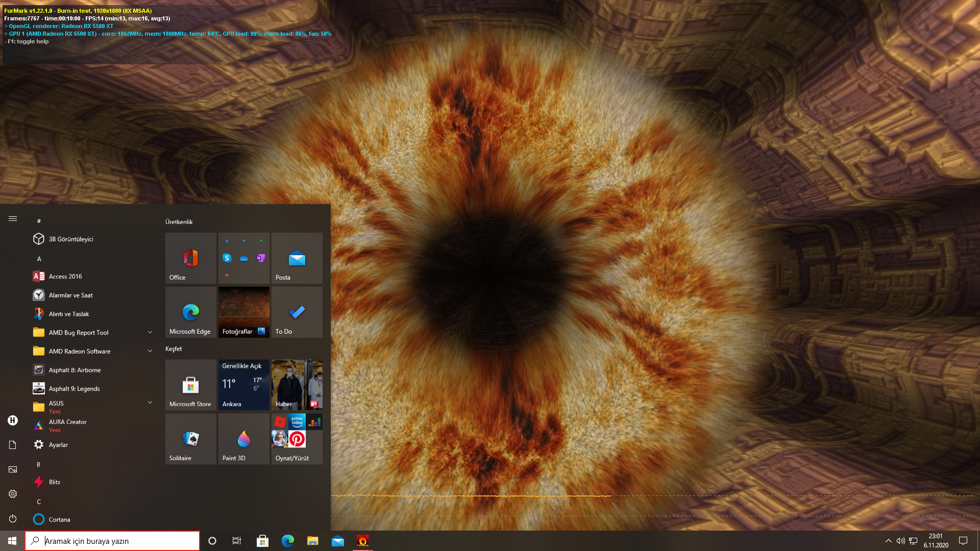Open the Office tile

190,258
